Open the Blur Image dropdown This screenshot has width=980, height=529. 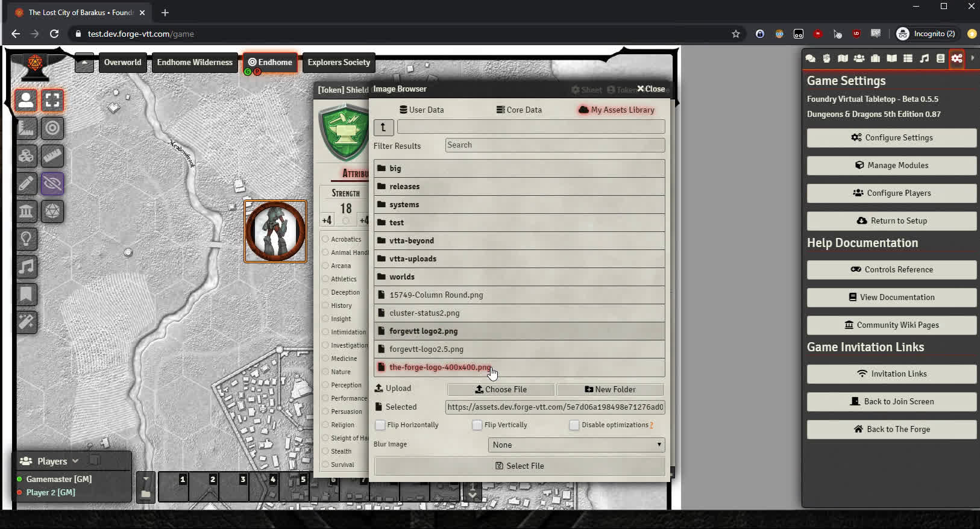[x=576, y=445]
